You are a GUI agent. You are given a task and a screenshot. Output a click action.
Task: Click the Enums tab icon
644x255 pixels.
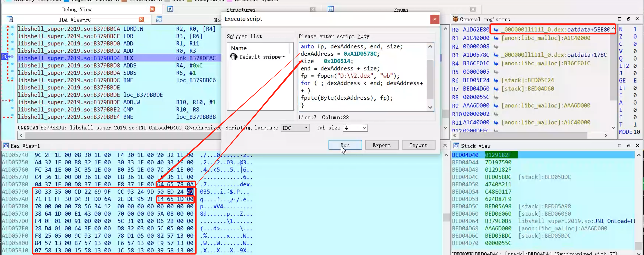(331, 9)
